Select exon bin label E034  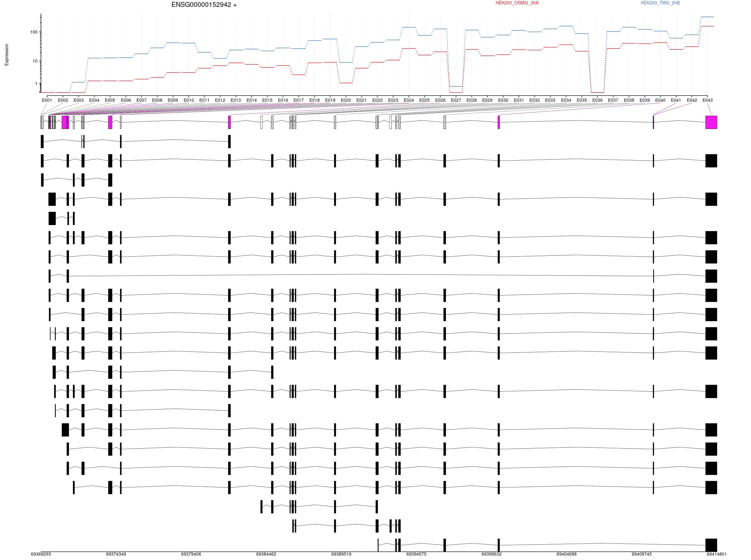[x=566, y=100]
